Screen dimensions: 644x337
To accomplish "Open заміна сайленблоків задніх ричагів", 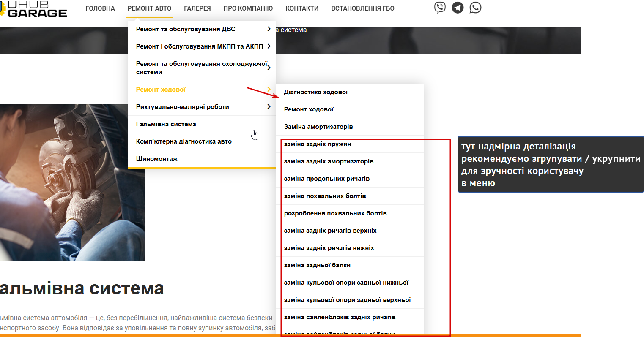I will [x=350, y=317].
